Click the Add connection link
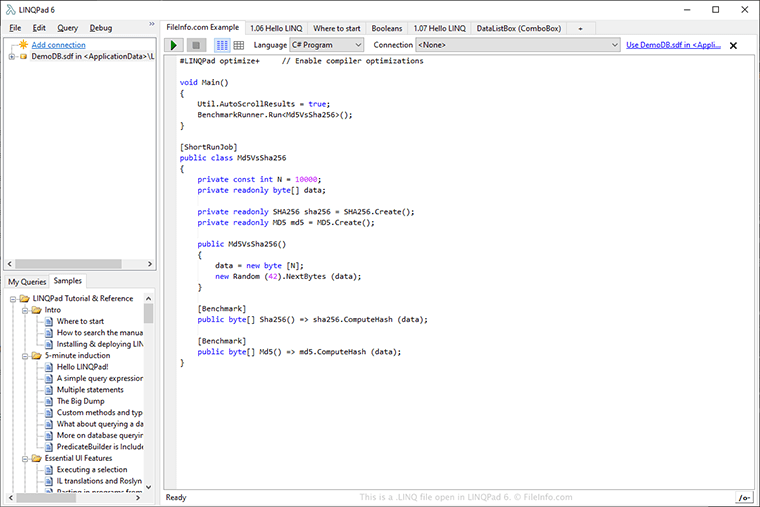 (58, 45)
